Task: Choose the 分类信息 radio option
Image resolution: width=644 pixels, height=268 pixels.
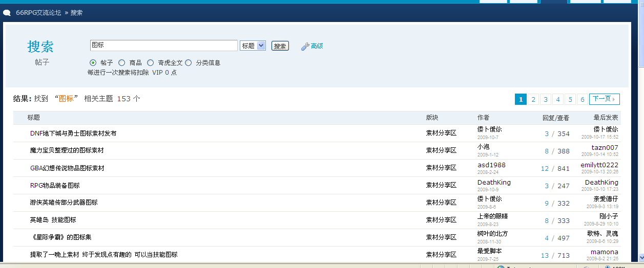Action: pyautogui.click(x=189, y=62)
